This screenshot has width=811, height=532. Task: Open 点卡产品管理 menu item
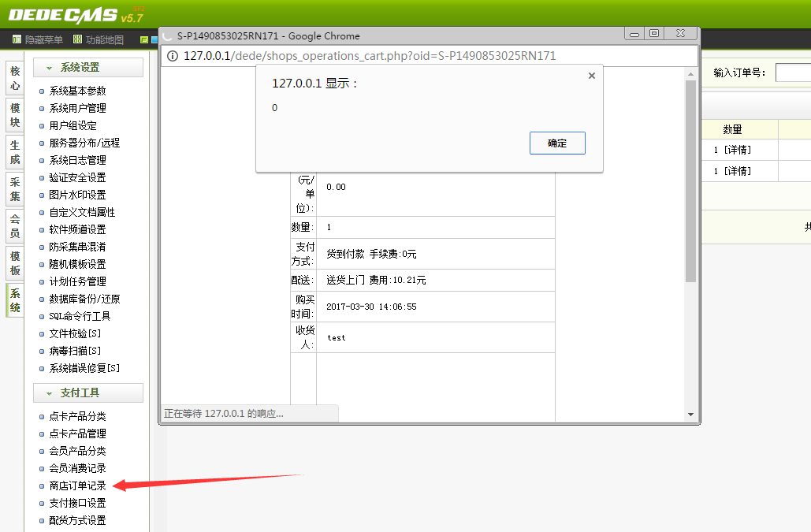coord(77,433)
